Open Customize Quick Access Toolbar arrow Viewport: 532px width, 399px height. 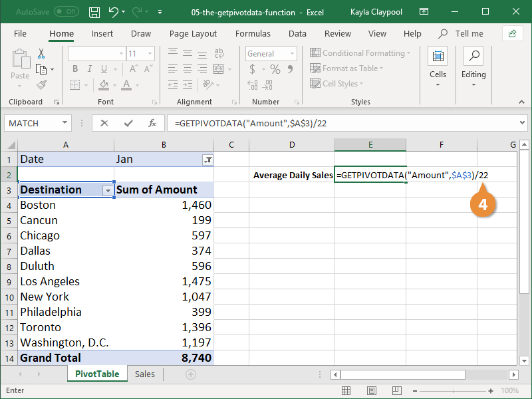[x=160, y=13]
